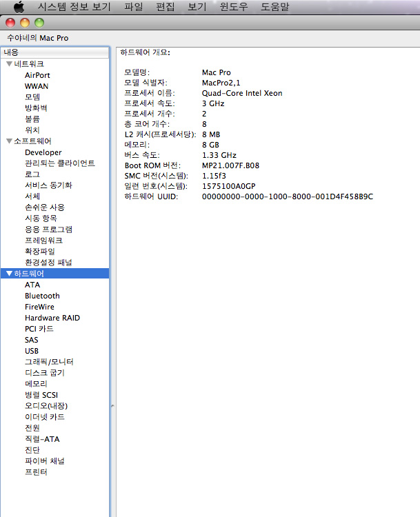Open the 보기 menu

point(197,7)
